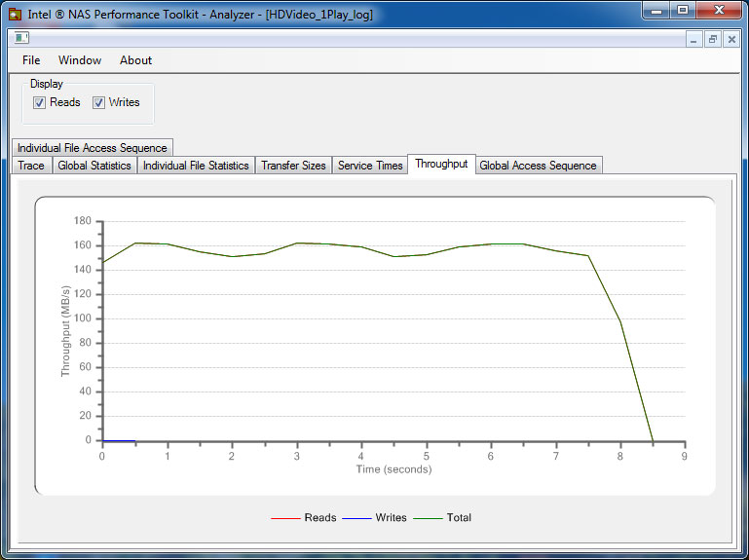The width and height of the screenshot is (749, 560).
Task: Uncheck the Reads display checkbox
Action: coord(40,102)
